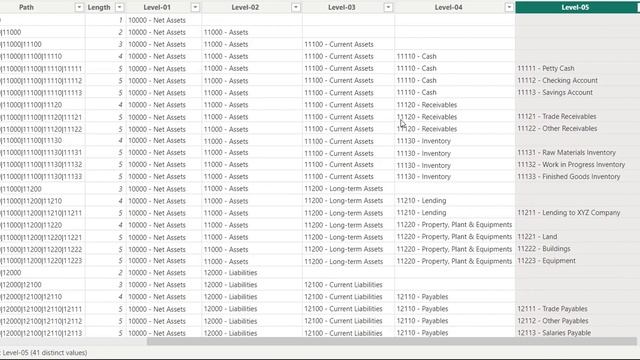
Task: Click '11210 - Lending' in Lending to XYZ row
Action: (421, 213)
